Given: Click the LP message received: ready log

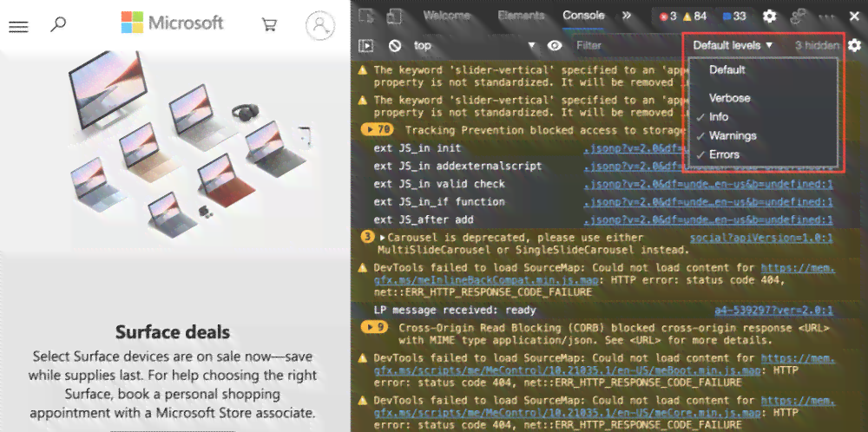Looking at the screenshot, I should tap(455, 311).
